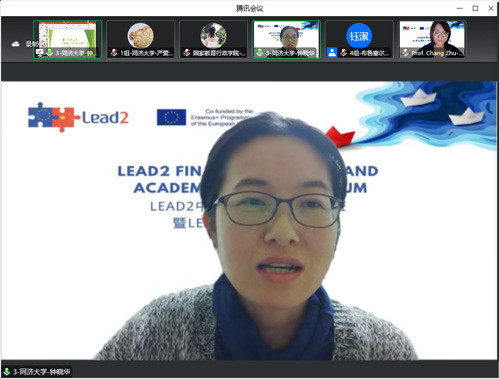The height and width of the screenshot is (379, 499).
Task: Click green microphone icon on shared-screen tile
Action: pos(49,53)
